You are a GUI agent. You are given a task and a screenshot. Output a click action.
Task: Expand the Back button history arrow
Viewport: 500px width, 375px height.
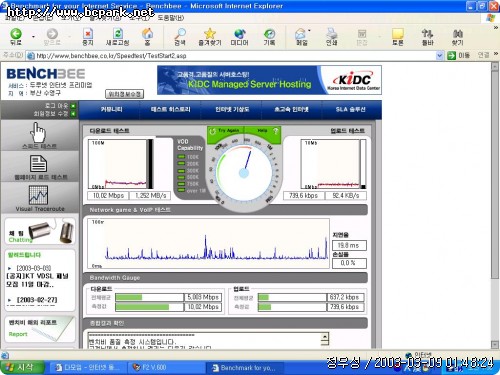(x=33, y=36)
